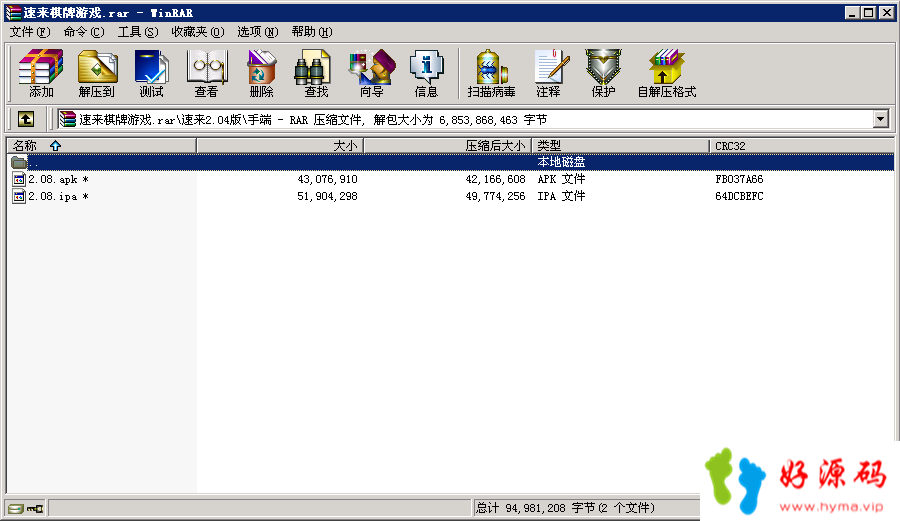Click packed size 49,774,256
Viewport: 900px width, 521px height.
coord(495,196)
